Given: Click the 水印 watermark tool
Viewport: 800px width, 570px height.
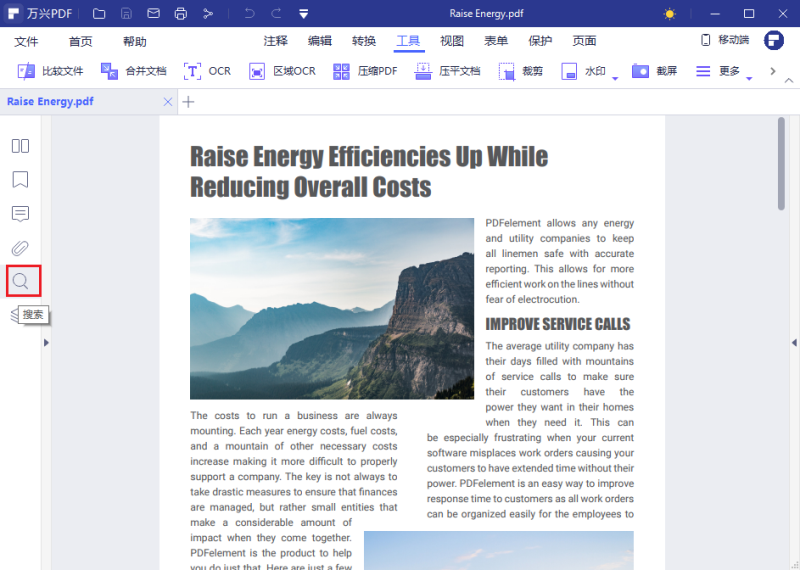Looking at the screenshot, I should [584, 71].
